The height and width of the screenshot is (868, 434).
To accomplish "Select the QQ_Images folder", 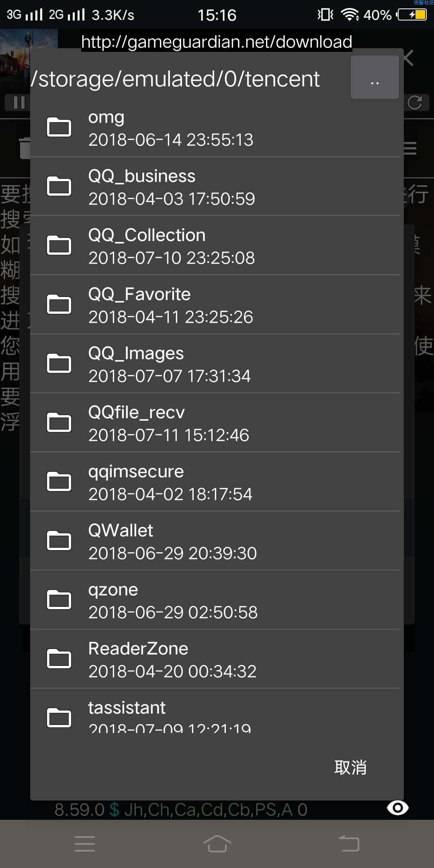I will click(215, 364).
